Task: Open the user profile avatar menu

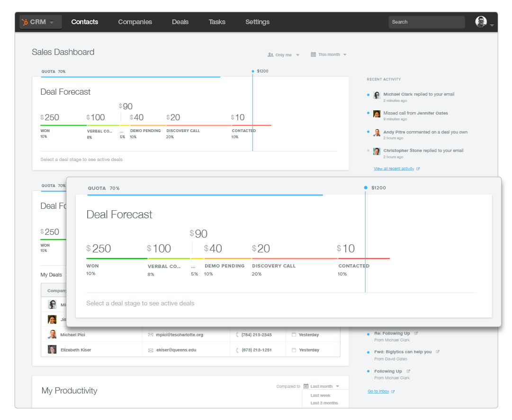Action: (x=481, y=22)
